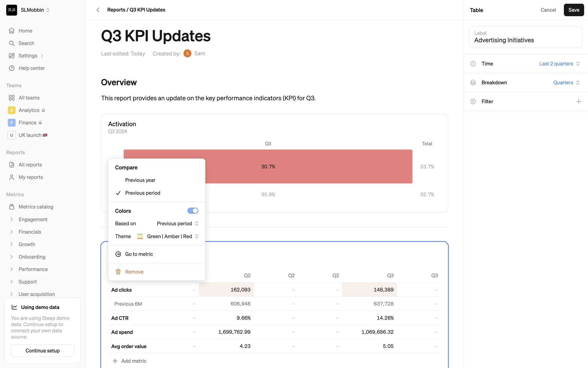Open Home from the sidebar icon
588x368 pixels.
(x=12, y=31)
